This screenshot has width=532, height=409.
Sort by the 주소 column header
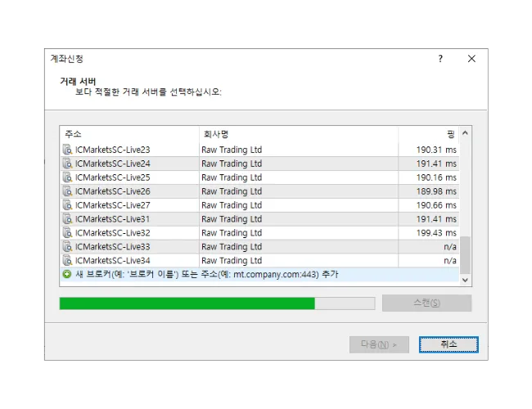pos(129,134)
